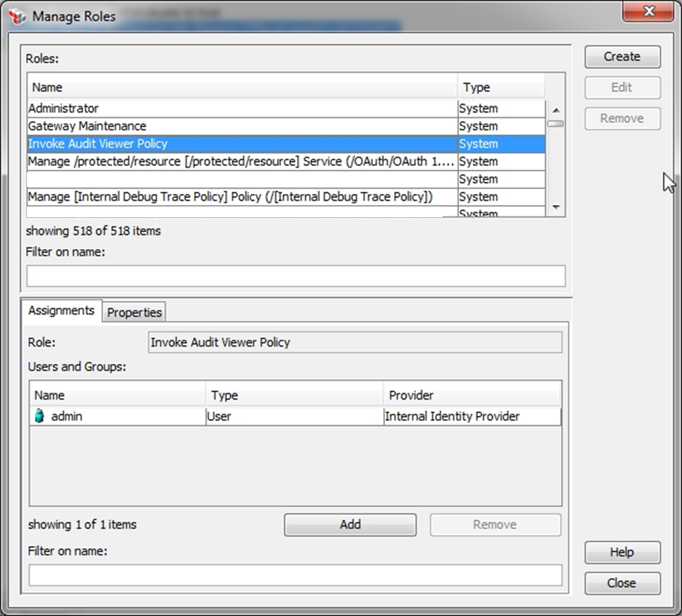
Task: Sort assignments by Provider column header
Action: (471, 395)
